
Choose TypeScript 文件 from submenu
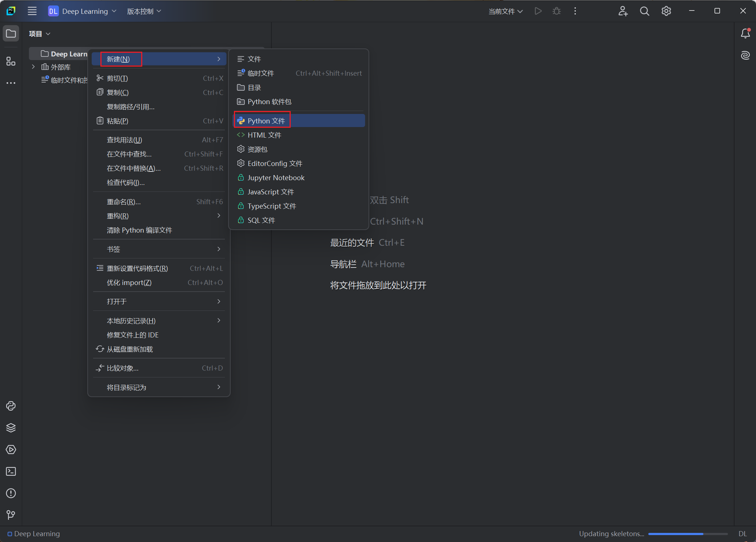point(299,206)
